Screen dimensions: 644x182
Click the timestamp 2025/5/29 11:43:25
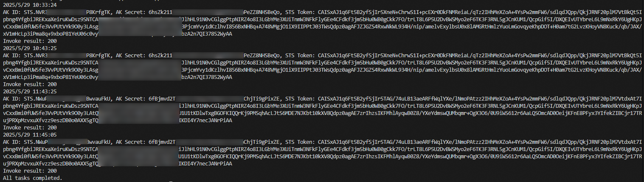(x=30, y=91)
